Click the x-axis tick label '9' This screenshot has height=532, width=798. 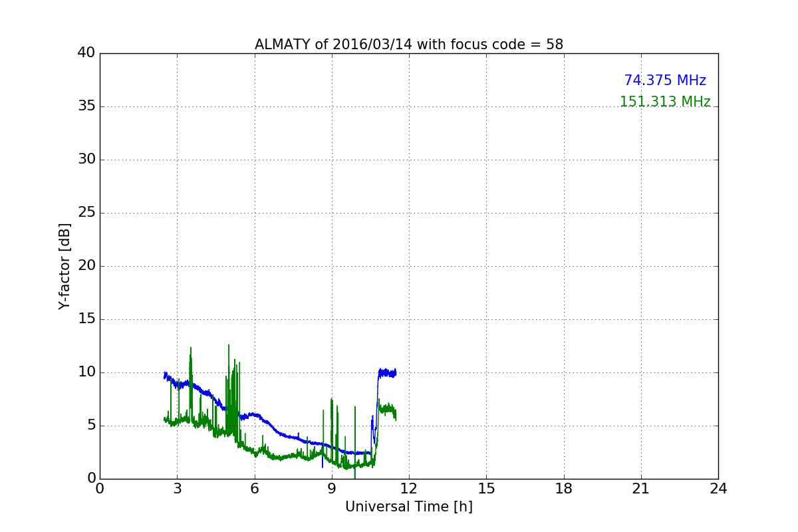pos(332,489)
